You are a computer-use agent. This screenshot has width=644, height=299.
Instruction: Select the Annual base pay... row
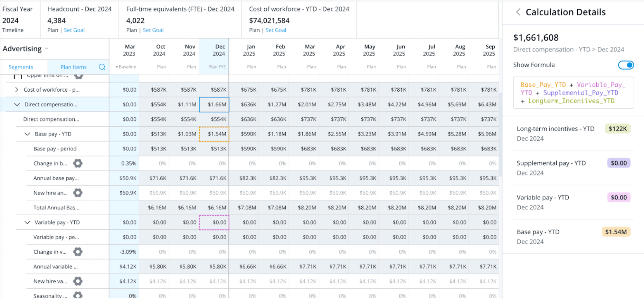[x=56, y=178]
